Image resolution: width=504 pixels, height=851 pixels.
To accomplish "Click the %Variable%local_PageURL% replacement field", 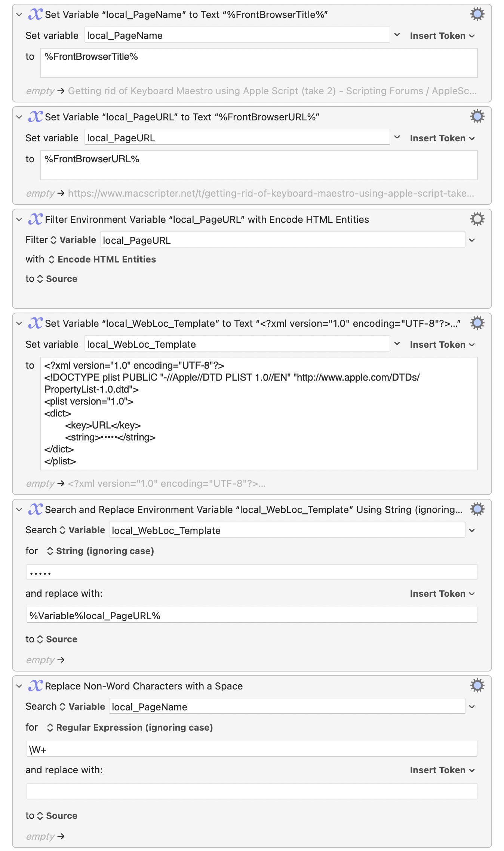I will [252, 615].
